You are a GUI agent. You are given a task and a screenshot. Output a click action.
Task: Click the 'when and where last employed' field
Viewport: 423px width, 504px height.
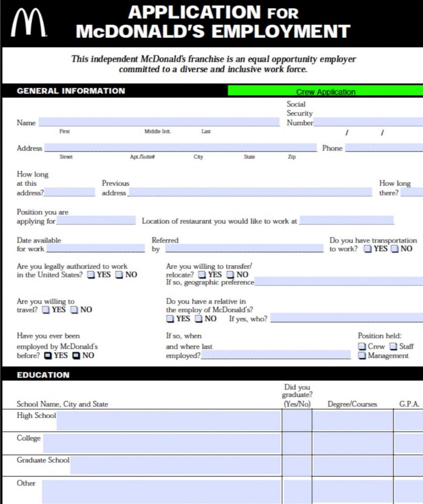coord(275,355)
